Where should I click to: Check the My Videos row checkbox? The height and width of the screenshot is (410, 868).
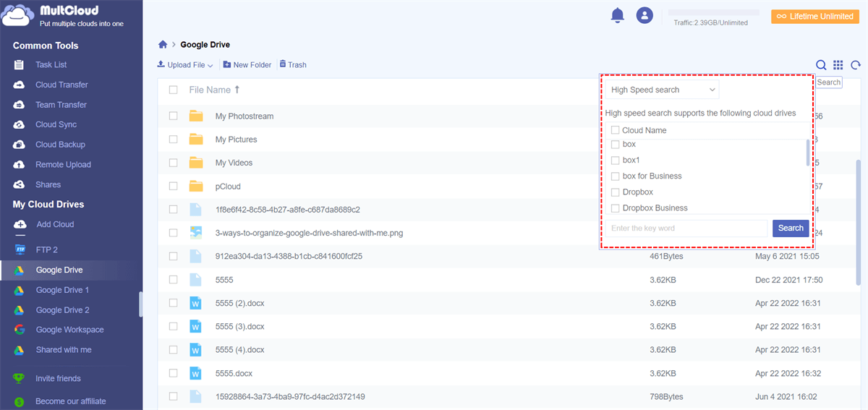coord(173,163)
